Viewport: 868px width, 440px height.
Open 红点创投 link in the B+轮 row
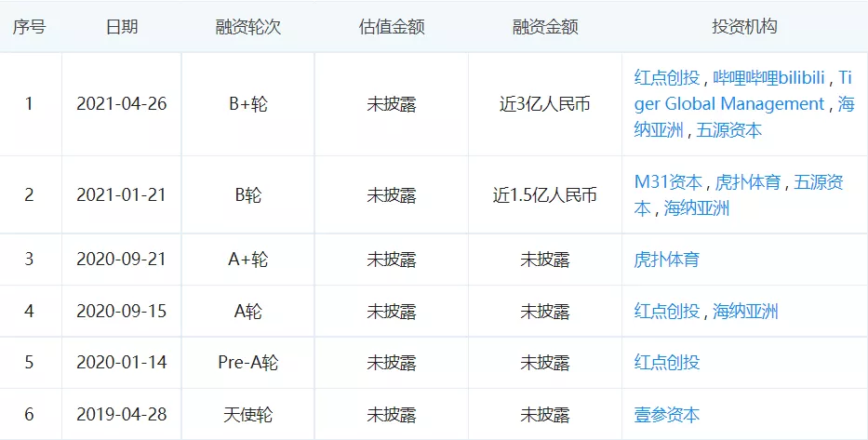click(x=666, y=77)
